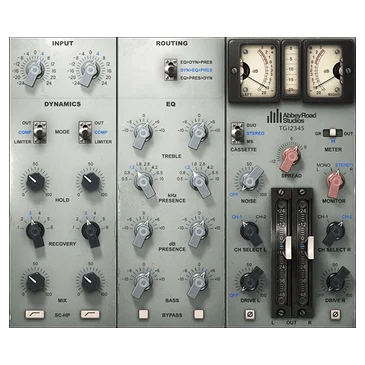Click the Abbey Road Studios logo
Viewport: 365px width, 365px height.
point(291,117)
